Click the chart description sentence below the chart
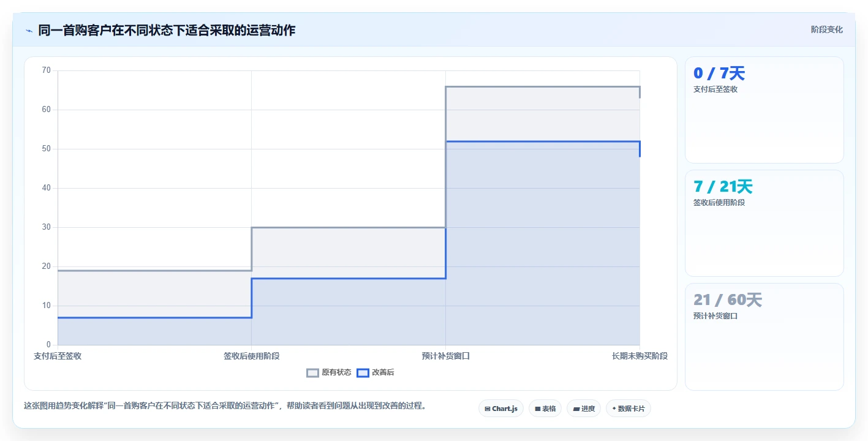The width and height of the screenshot is (868, 441). point(225,405)
